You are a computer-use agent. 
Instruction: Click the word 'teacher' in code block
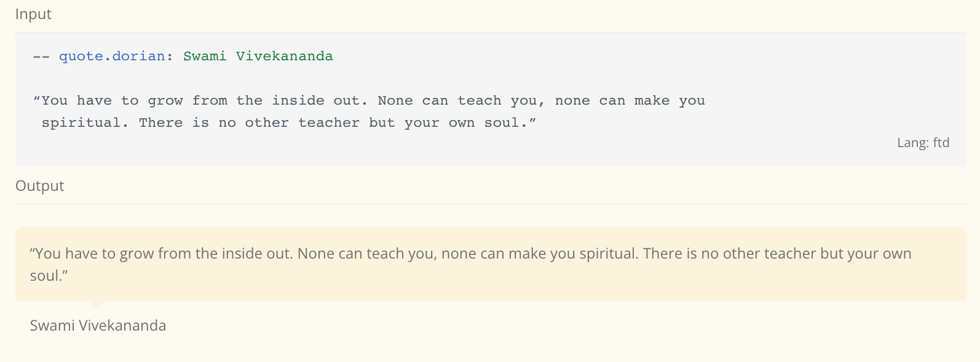tap(329, 123)
